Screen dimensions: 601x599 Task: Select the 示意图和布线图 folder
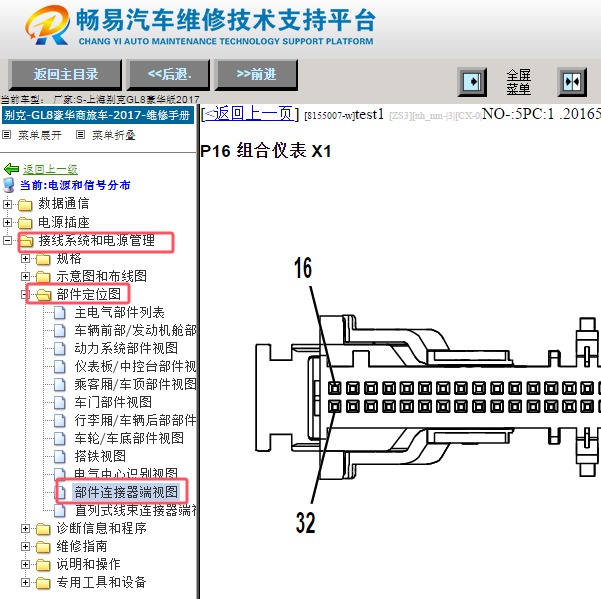coord(102,276)
